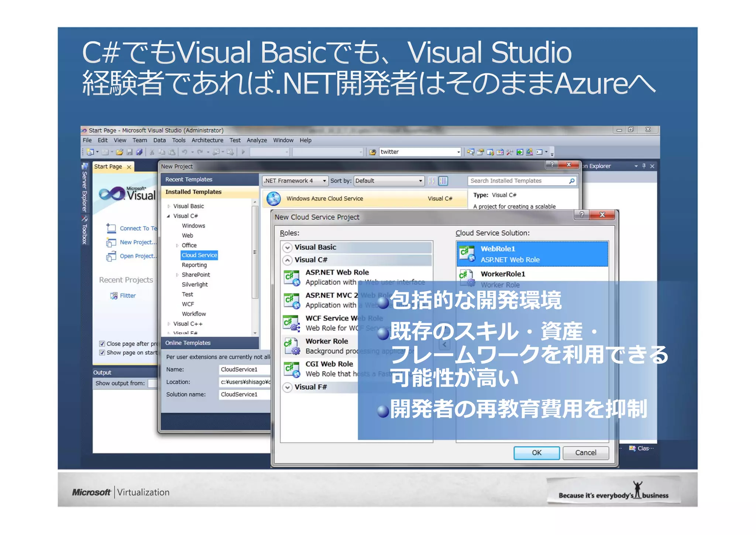Expand the Visual Basic roles group
The height and width of the screenshot is (535, 756).
(x=288, y=248)
